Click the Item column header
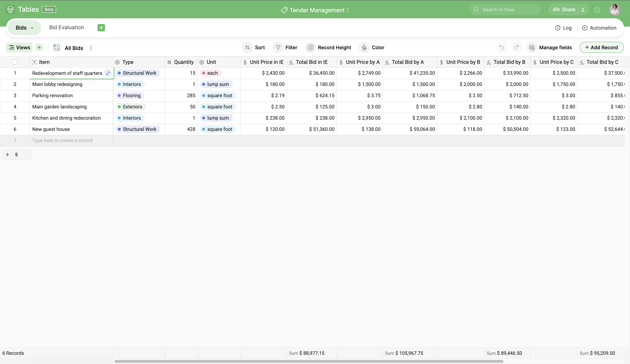Image resolution: width=630 pixels, height=364 pixels. tap(71, 62)
